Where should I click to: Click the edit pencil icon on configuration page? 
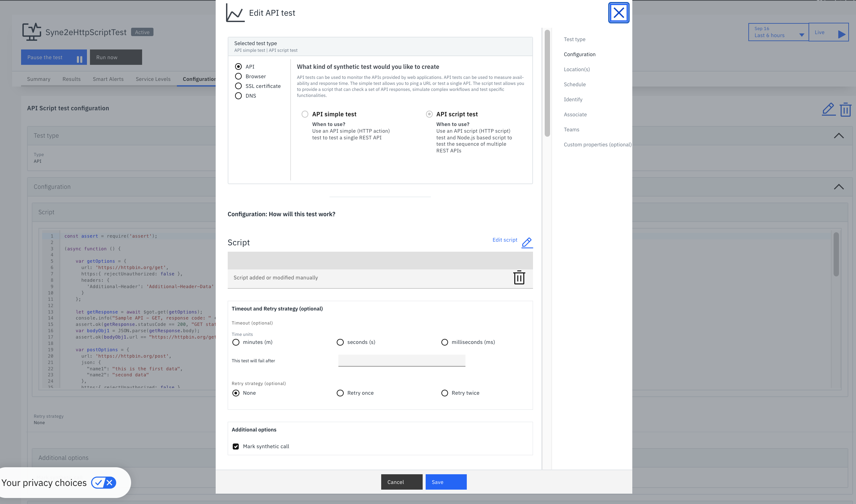point(829,109)
